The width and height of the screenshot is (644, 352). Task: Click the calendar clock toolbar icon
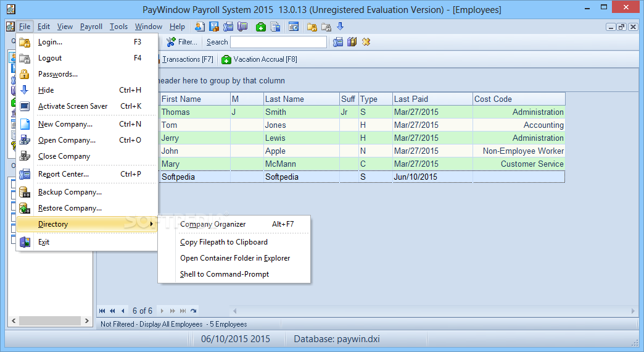[294, 27]
